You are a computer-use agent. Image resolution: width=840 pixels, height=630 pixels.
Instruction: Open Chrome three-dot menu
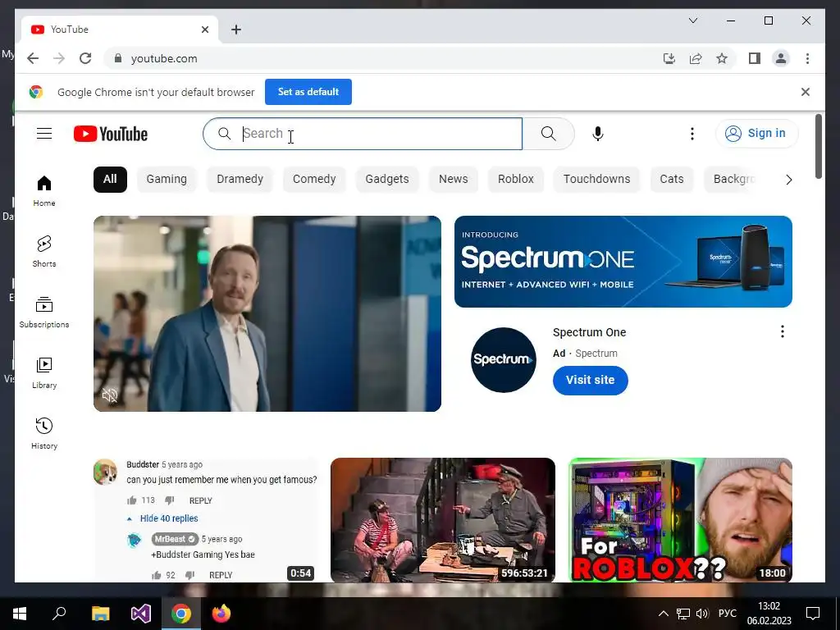[807, 58]
